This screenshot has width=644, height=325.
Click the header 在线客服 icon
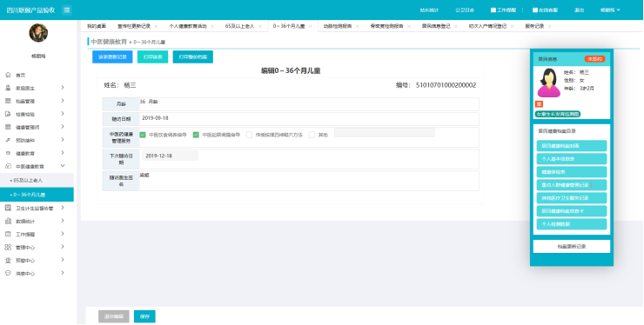tap(535, 10)
